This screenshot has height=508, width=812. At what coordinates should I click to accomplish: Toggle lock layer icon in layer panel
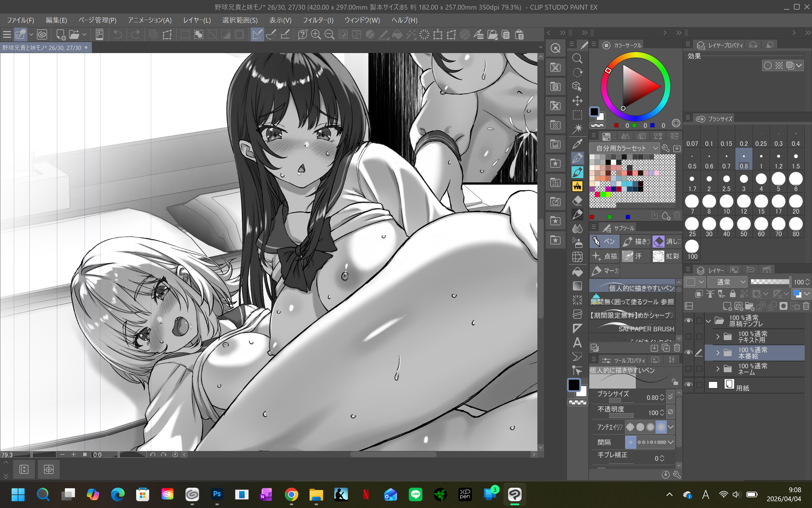tap(733, 294)
